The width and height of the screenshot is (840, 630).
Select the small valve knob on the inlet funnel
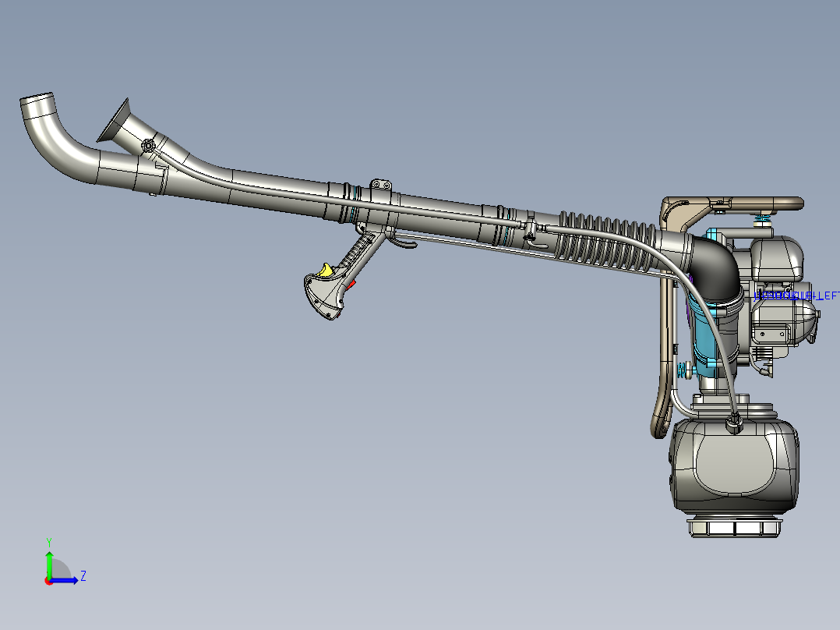point(148,145)
